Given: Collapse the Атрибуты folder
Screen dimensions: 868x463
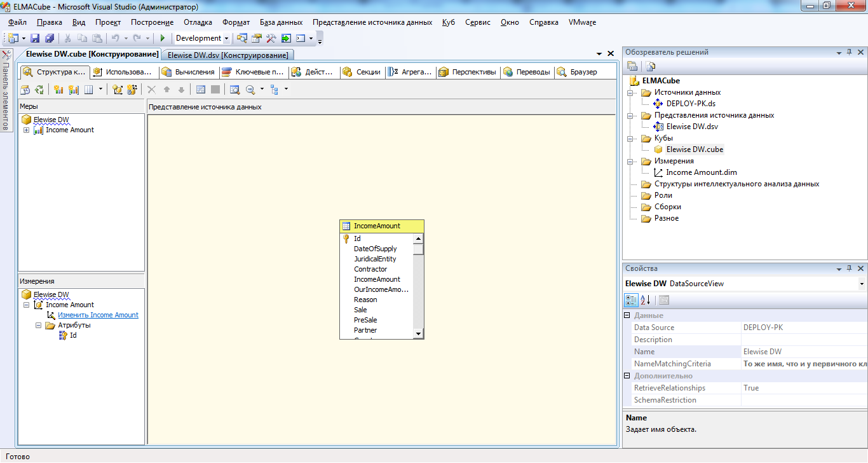Looking at the screenshot, I should pos(38,325).
